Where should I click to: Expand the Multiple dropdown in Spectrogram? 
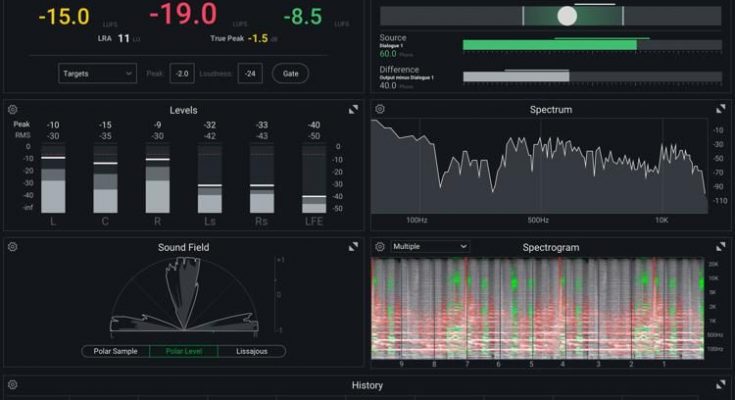[429, 246]
